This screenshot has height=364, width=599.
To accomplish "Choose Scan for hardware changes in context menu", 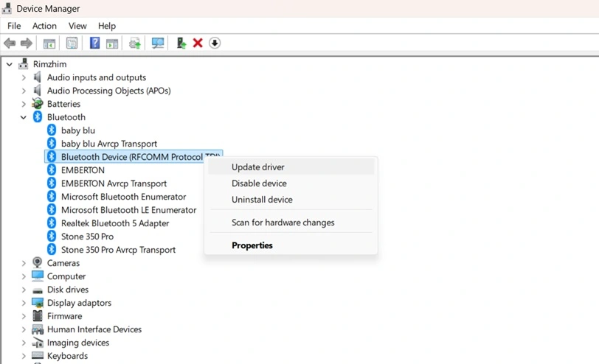I will pyautogui.click(x=291, y=223).
